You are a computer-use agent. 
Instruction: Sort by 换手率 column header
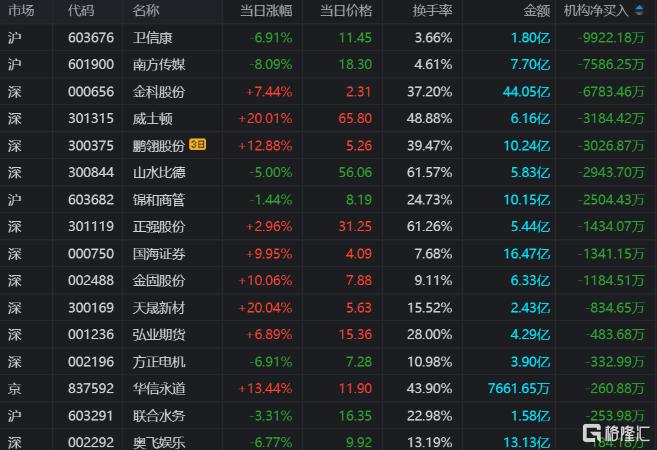pos(433,11)
